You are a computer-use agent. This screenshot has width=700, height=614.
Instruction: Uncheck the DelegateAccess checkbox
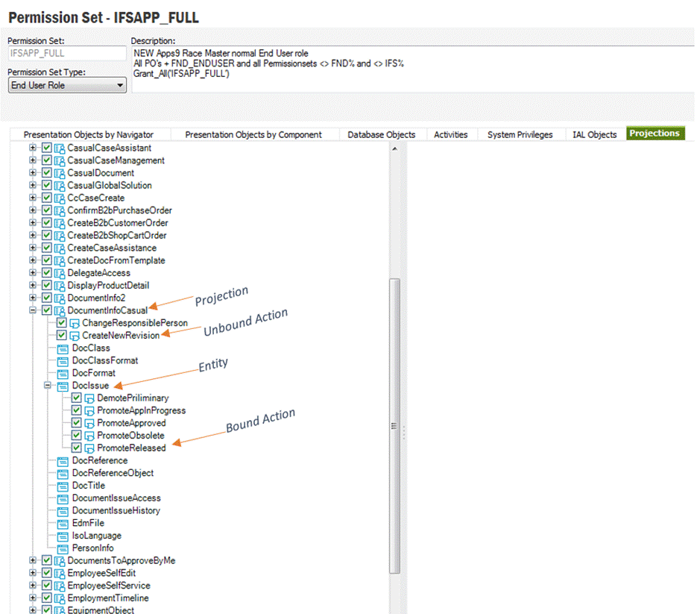point(47,273)
